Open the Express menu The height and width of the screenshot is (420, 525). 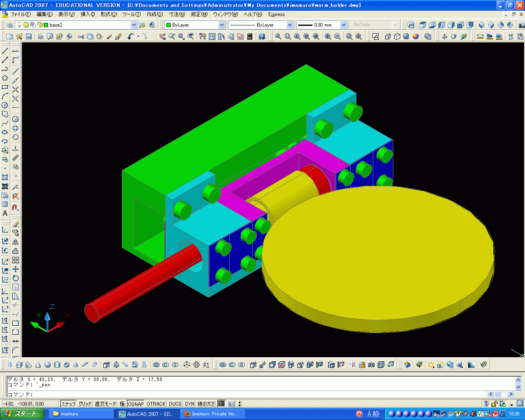point(276,14)
